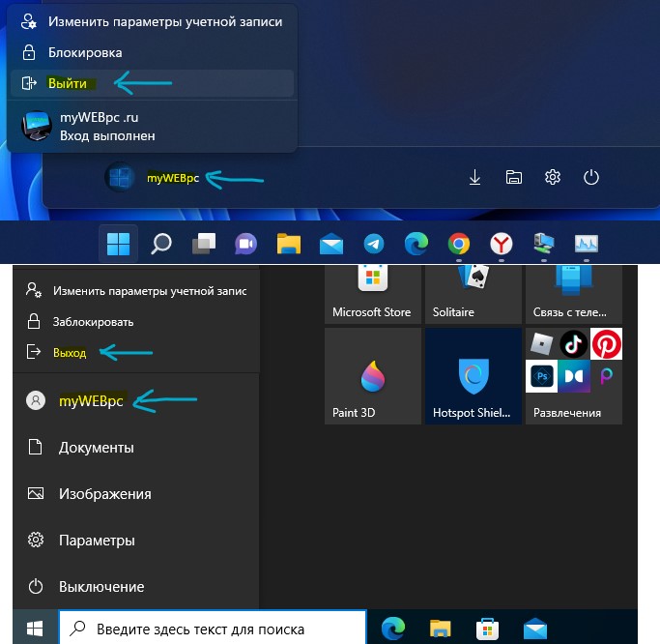The image size is (660, 644).
Task: Open Task View on the Windows 11 taskbar
Action: pyautogui.click(x=204, y=244)
